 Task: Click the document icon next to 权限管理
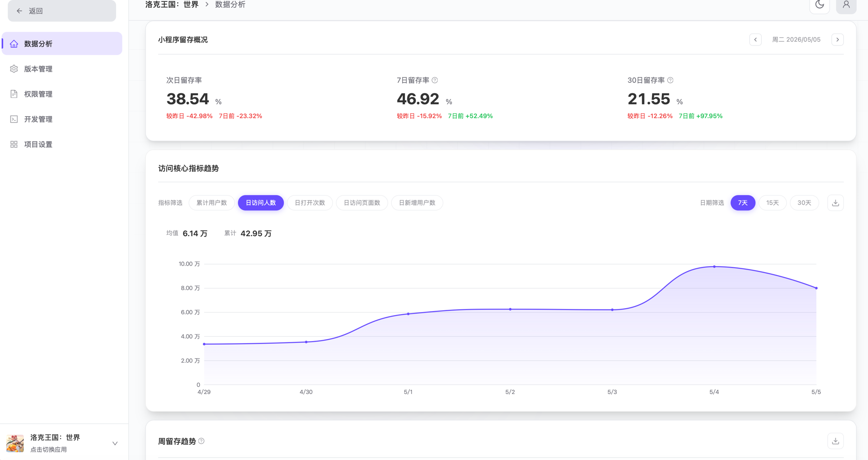point(14,94)
